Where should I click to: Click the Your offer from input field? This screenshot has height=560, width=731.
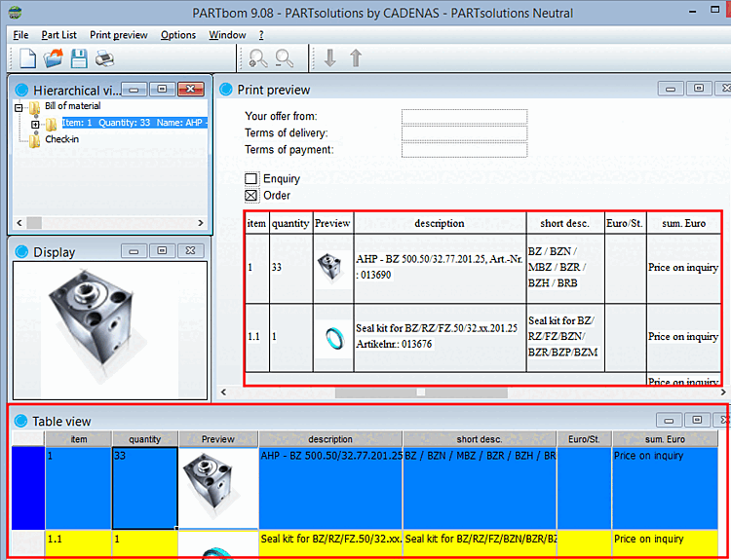[464, 116]
